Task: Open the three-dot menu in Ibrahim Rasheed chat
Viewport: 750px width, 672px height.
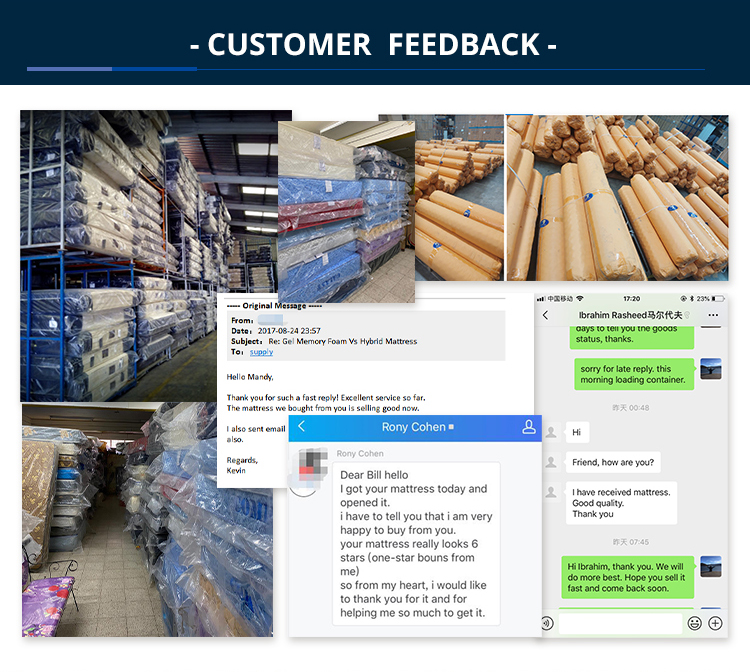Action: coord(713,315)
